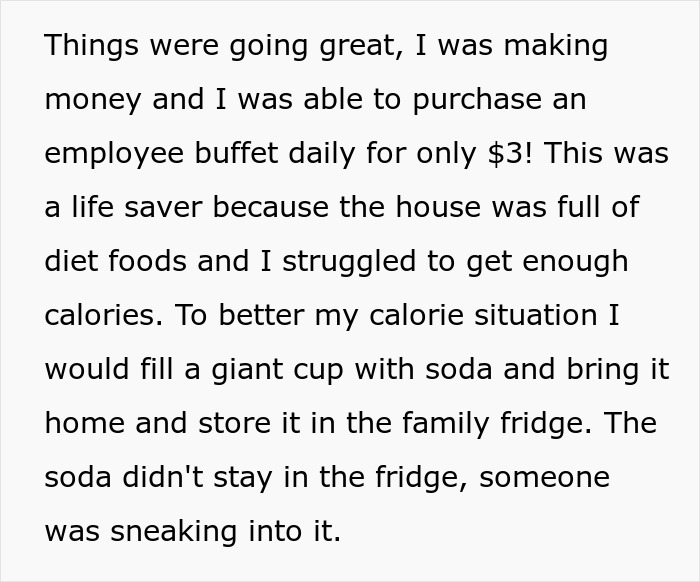Click the word 'struggled'
700x582 pixels.
tap(349, 262)
